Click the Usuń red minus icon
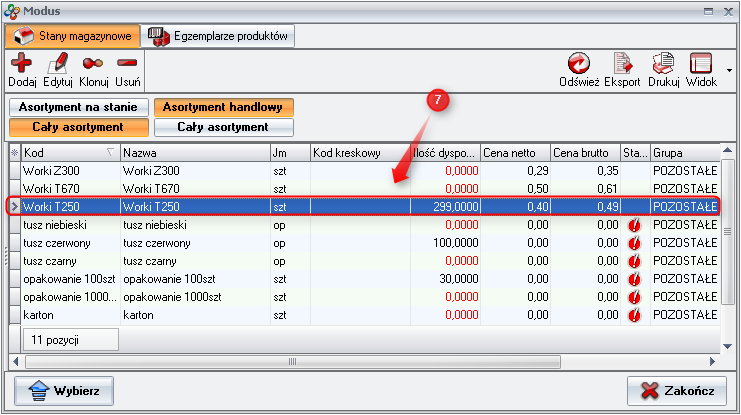Viewport: 741px width, 415px height. pos(127,64)
